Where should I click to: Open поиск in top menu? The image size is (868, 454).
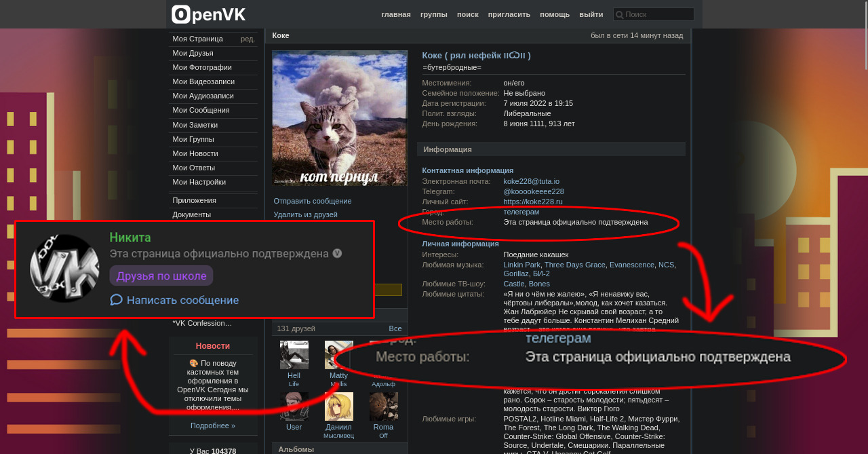[x=467, y=14]
